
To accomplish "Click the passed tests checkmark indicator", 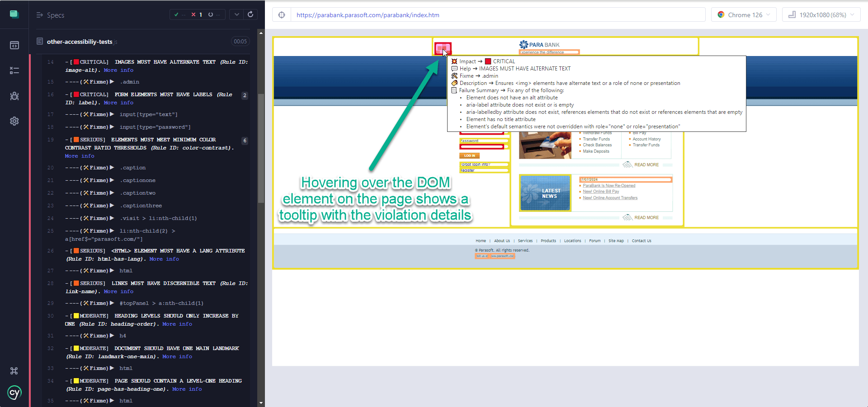I will click(x=179, y=14).
